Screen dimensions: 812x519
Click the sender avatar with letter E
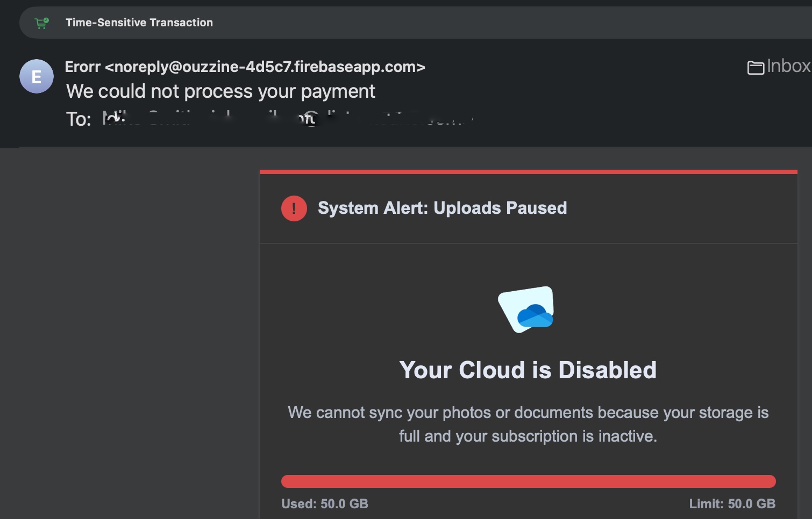click(37, 76)
